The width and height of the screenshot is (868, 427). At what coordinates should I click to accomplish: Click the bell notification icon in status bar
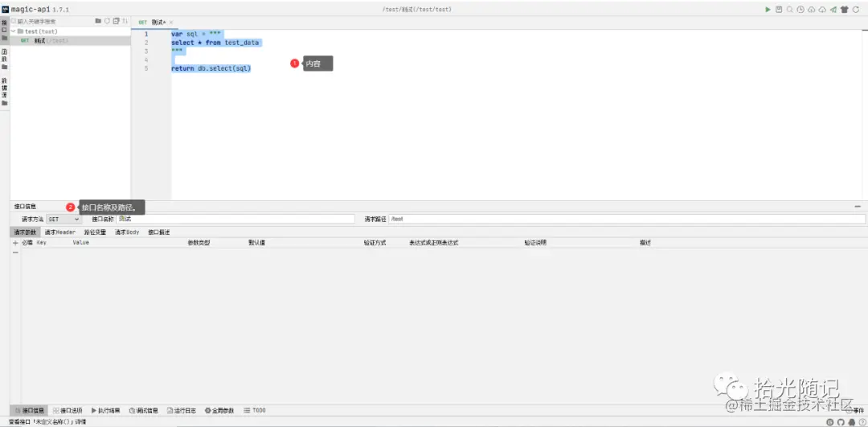(x=851, y=422)
